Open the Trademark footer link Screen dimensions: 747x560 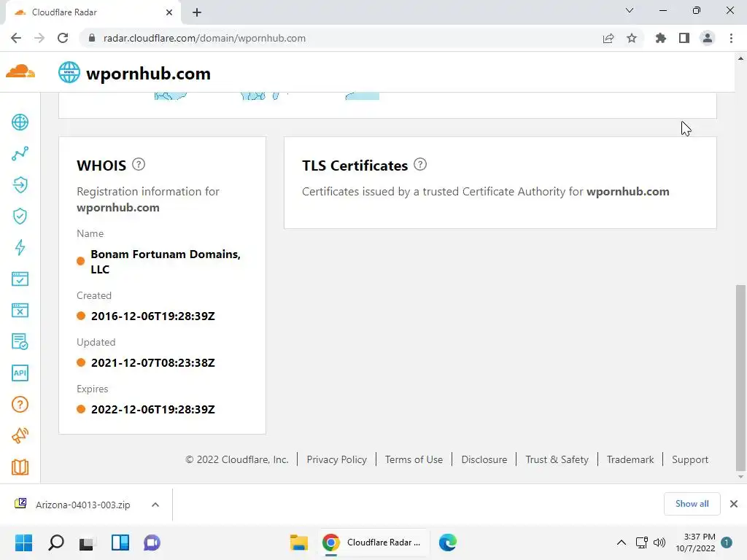point(630,459)
